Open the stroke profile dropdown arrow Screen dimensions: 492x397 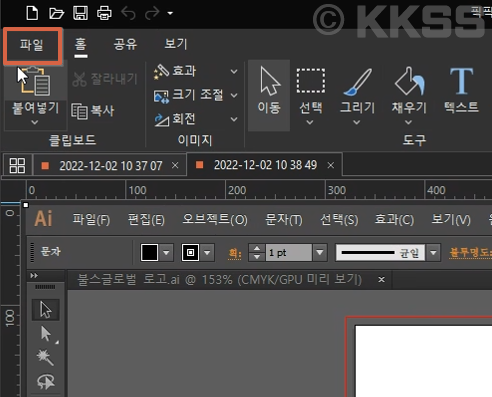[x=433, y=253]
